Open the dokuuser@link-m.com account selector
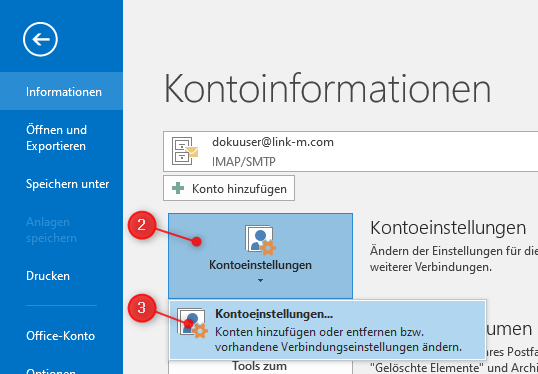 point(350,151)
